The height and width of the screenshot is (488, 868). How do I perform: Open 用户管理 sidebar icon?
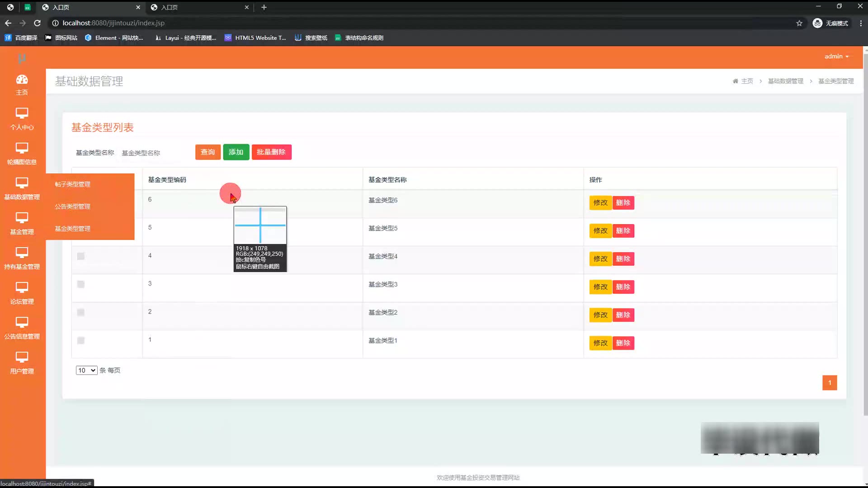pos(22,357)
